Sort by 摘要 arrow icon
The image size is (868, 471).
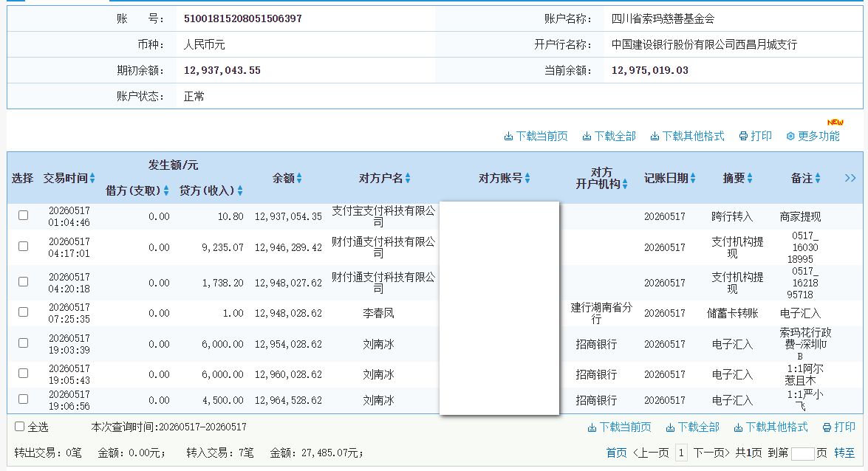[x=750, y=178]
